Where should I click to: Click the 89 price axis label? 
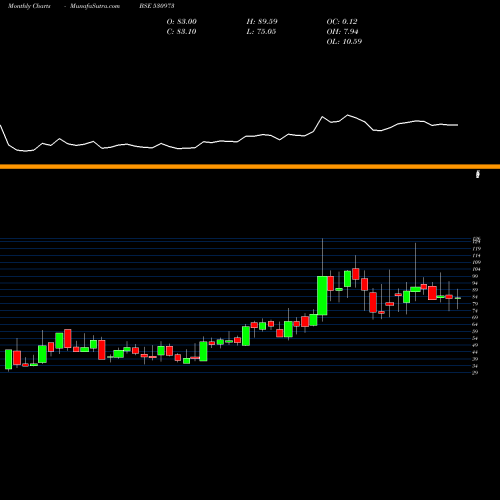[x=475, y=290]
